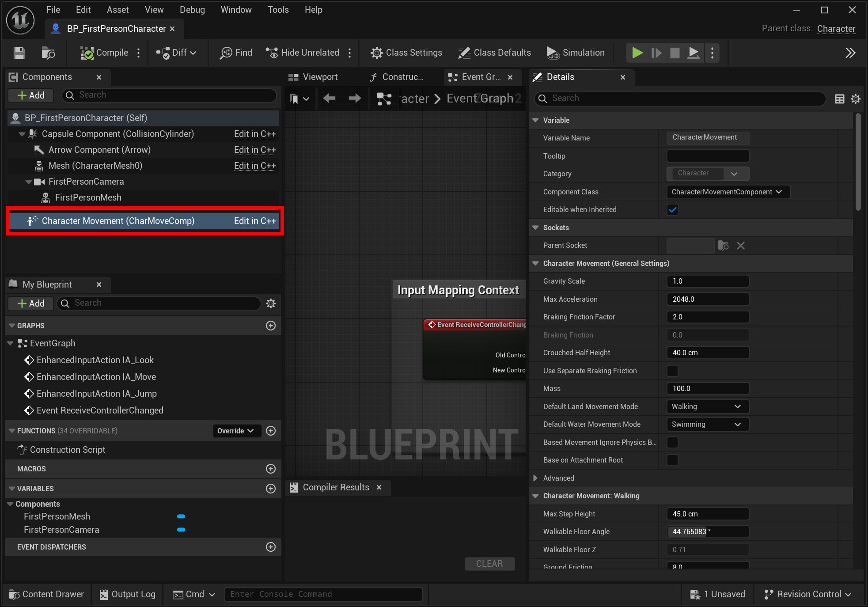Click the Gravity Scale value field
This screenshot has width=868, height=607.
[707, 281]
